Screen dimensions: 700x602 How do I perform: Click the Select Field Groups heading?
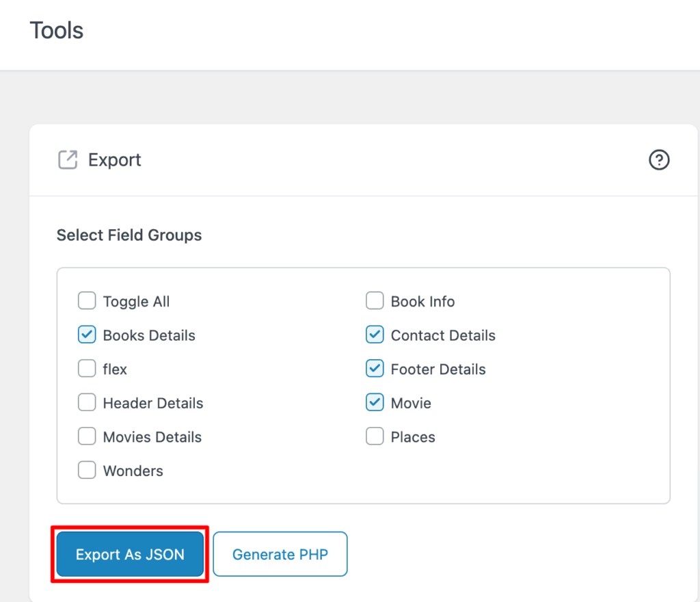[129, 235]
